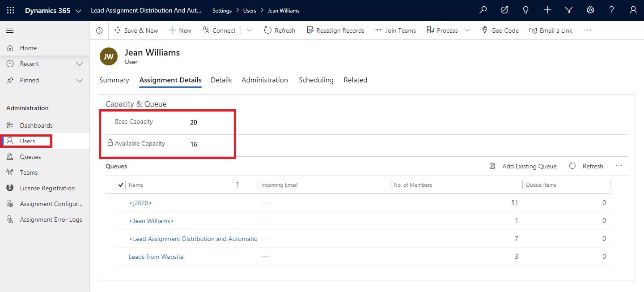Expand the Dynamics 365 app switcher dropdown
This screenshot has width=644, height=292.
79,11
